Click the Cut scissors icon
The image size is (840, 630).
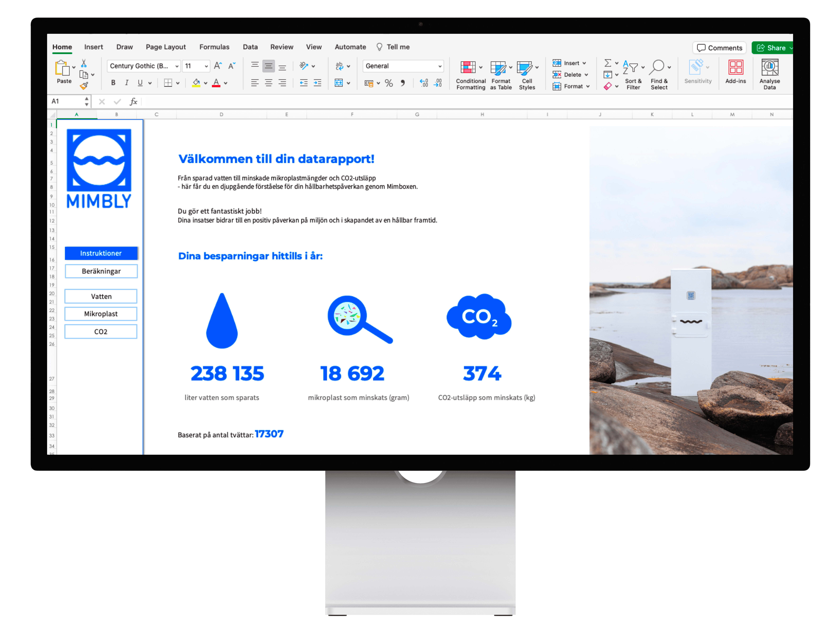point(84,63)
